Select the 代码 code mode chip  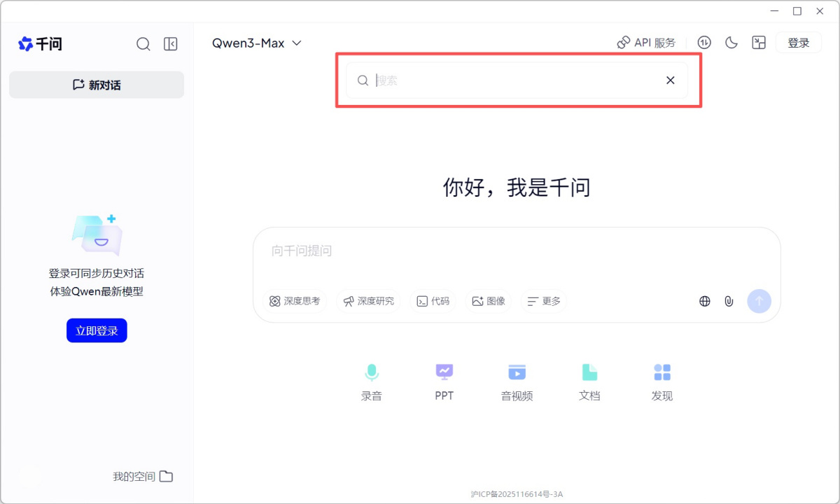point(433,301)
